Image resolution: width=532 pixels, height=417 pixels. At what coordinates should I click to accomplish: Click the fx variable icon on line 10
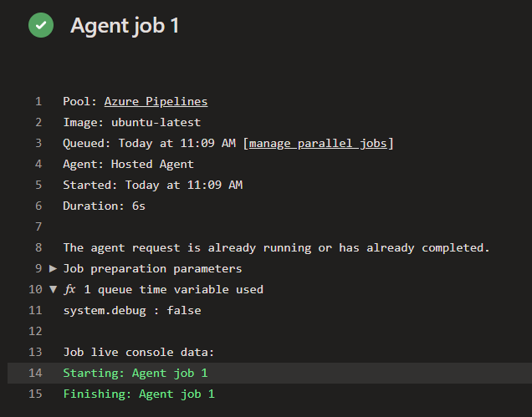point(69,289)
